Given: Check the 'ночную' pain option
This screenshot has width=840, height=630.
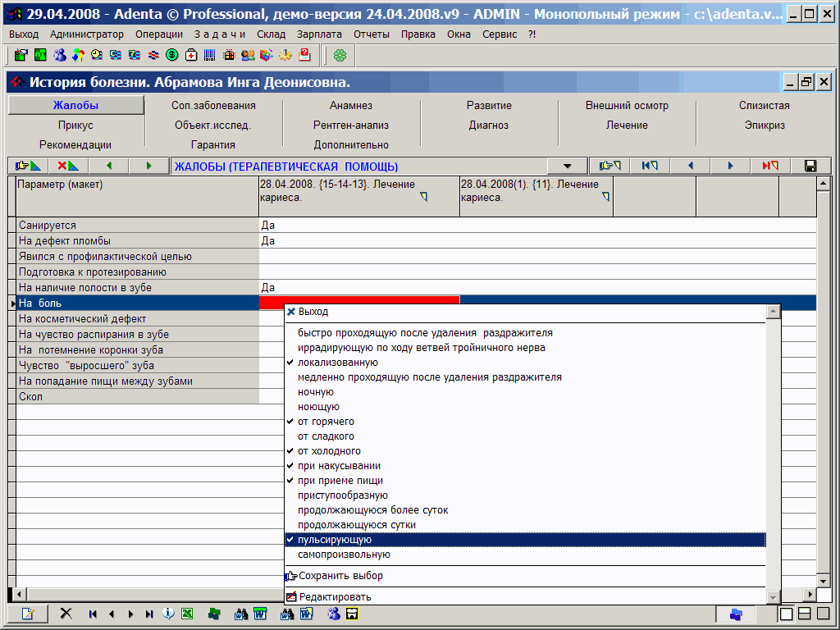Looking at the screenshot, I should pyautogui.click(x=316, y=392).
